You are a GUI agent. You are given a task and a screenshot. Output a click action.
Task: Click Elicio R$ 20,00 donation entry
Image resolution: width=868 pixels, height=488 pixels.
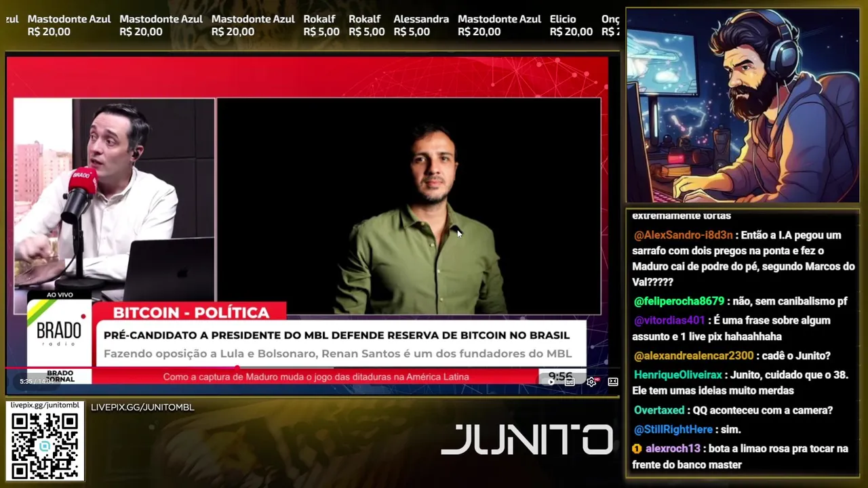click(x=571, y=25)
